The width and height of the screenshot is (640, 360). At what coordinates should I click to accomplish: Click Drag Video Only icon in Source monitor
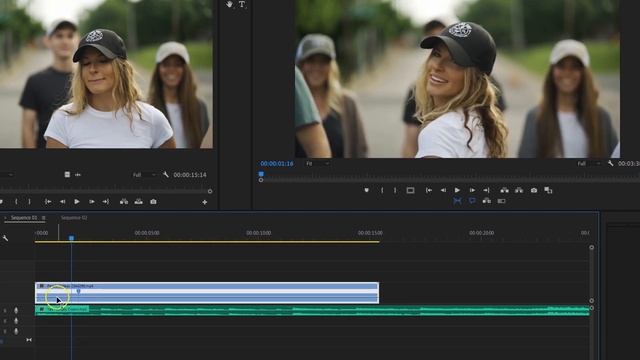point(67,175)
